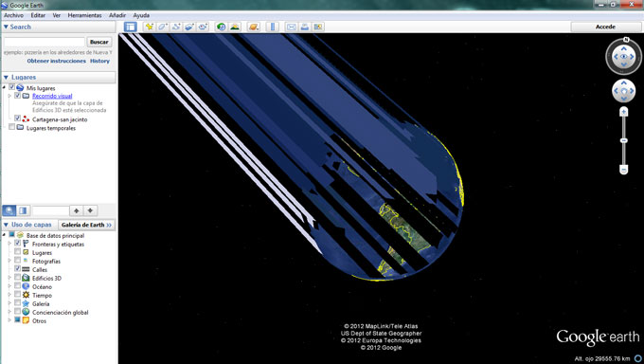Open Galería de Earth
The height and width of the screenshot is (364, 644).
(x=86, y=225)
